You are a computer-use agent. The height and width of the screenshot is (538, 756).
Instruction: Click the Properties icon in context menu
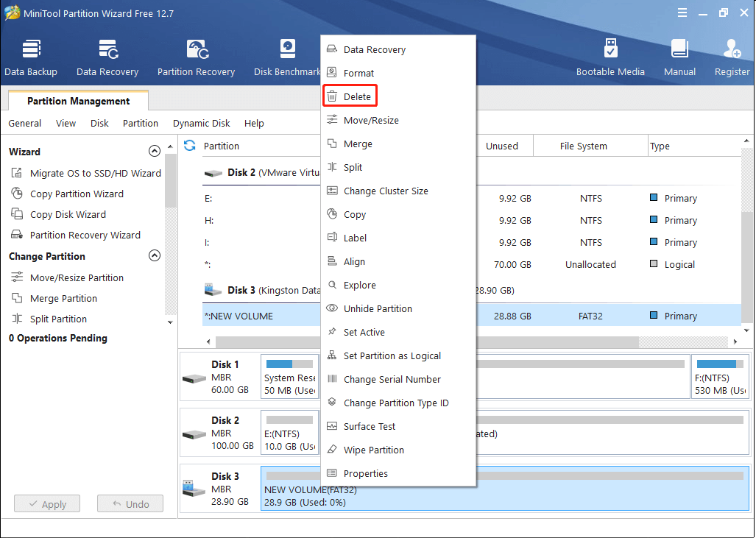pyautogui.click(x=332, y=473)
